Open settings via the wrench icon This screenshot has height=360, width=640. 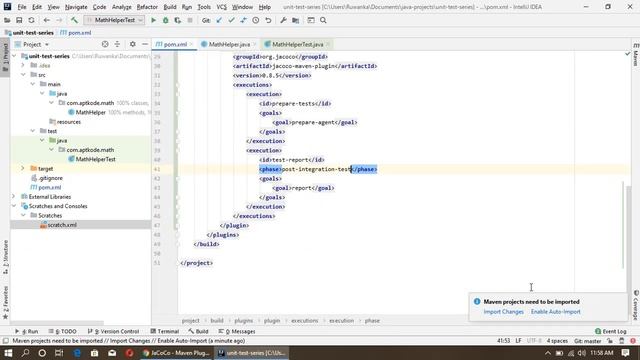[283, 20]
